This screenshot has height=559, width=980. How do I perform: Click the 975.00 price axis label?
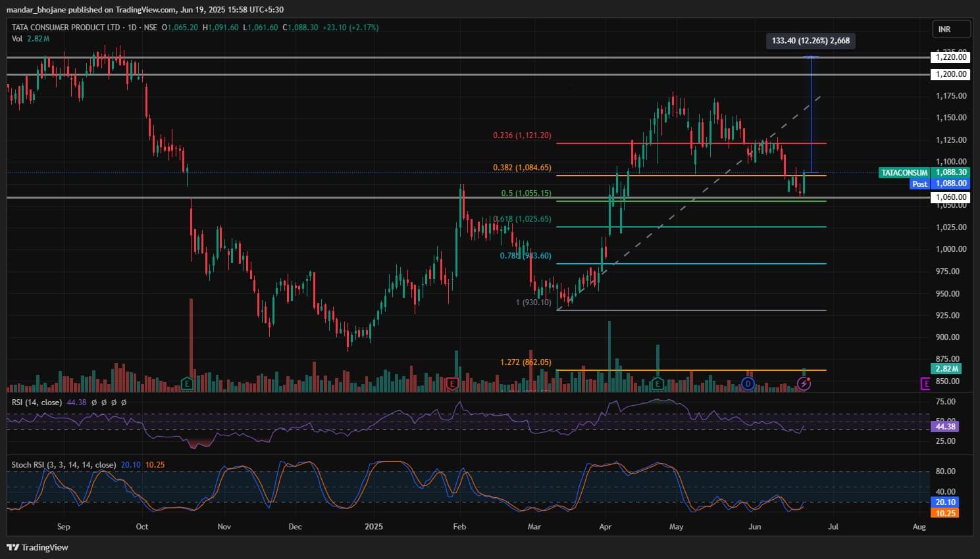(x=948, y=272)
